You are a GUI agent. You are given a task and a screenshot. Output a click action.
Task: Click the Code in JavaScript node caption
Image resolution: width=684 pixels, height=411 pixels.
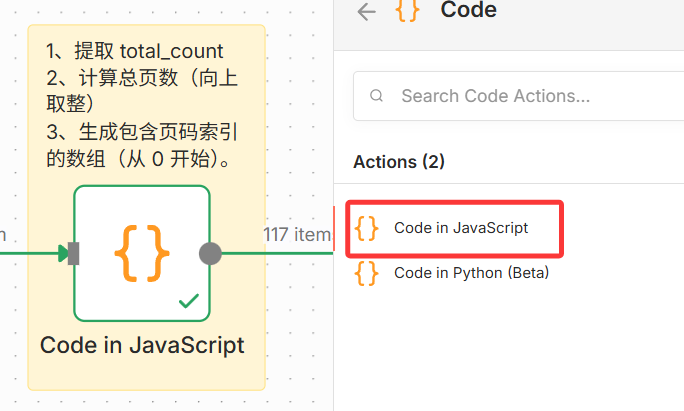[142, 345]
